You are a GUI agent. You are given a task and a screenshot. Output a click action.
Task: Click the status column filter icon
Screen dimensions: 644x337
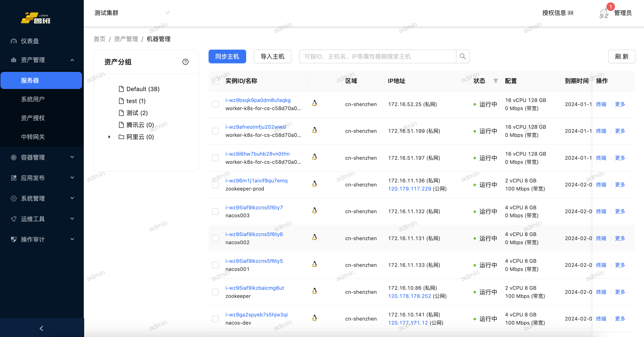pyautogui.click(x=495, y=81)
